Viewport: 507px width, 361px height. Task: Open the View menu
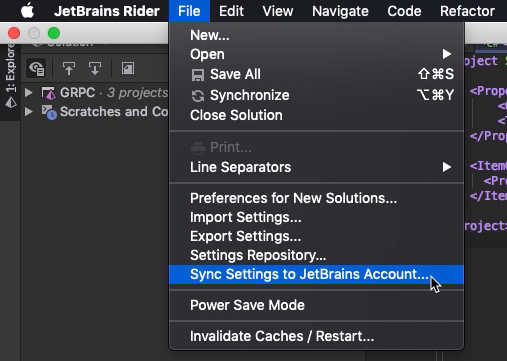point(278,11)
